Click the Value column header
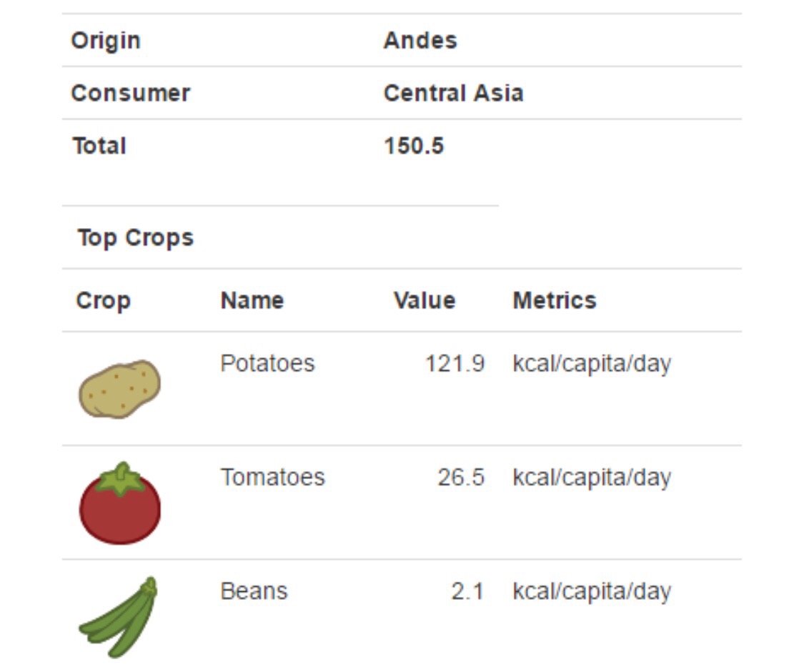Viewport: 804px width, 672px height. (425, 300)
